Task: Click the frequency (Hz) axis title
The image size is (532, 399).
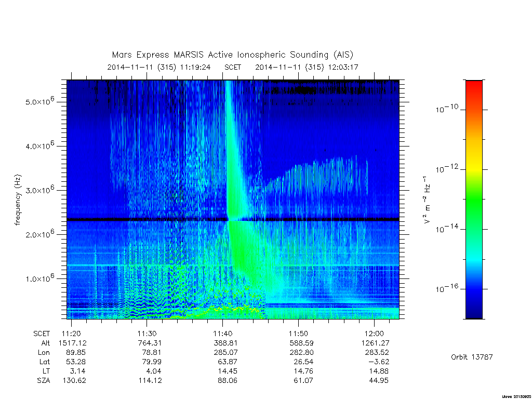Action: point(18,200)
